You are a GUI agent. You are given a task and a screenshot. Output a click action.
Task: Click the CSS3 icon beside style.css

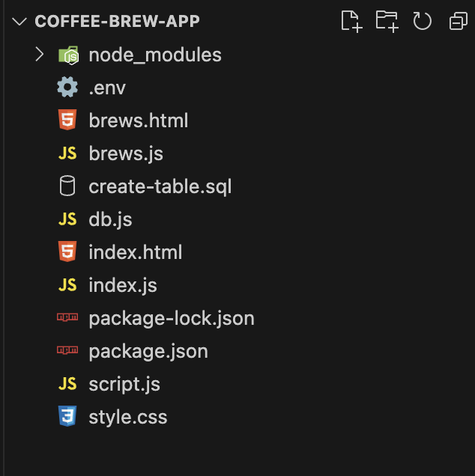[67, 416]
